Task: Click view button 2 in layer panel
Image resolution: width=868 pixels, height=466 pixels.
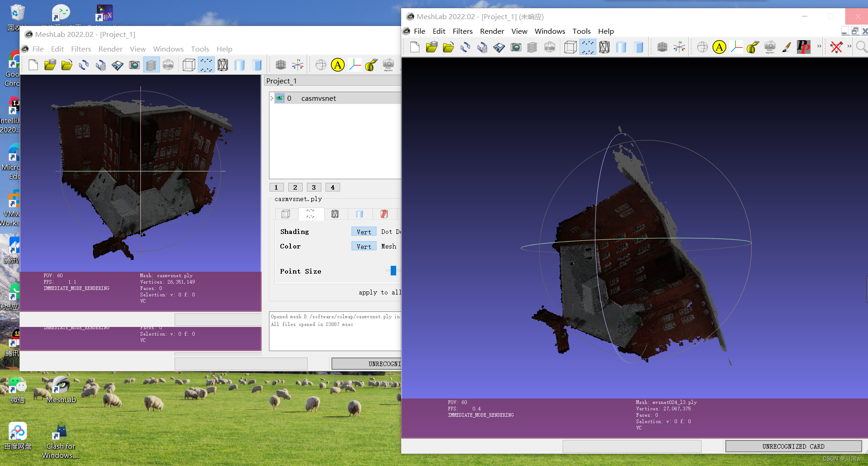Action: click(x=295, y=187)
